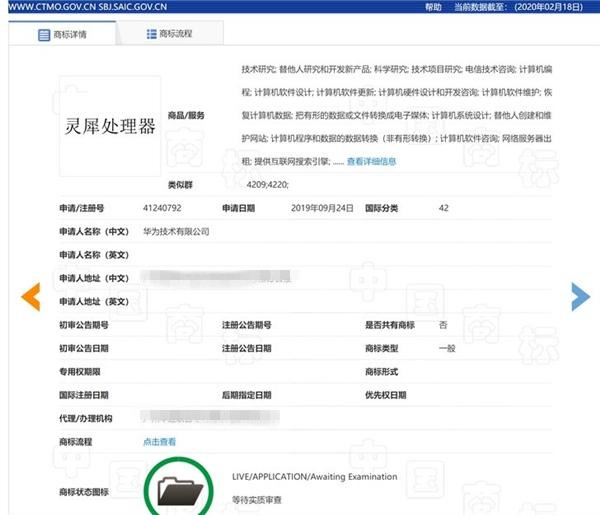Click the 注册公告期号 label
600x515 pixels.
coord(247,325)
